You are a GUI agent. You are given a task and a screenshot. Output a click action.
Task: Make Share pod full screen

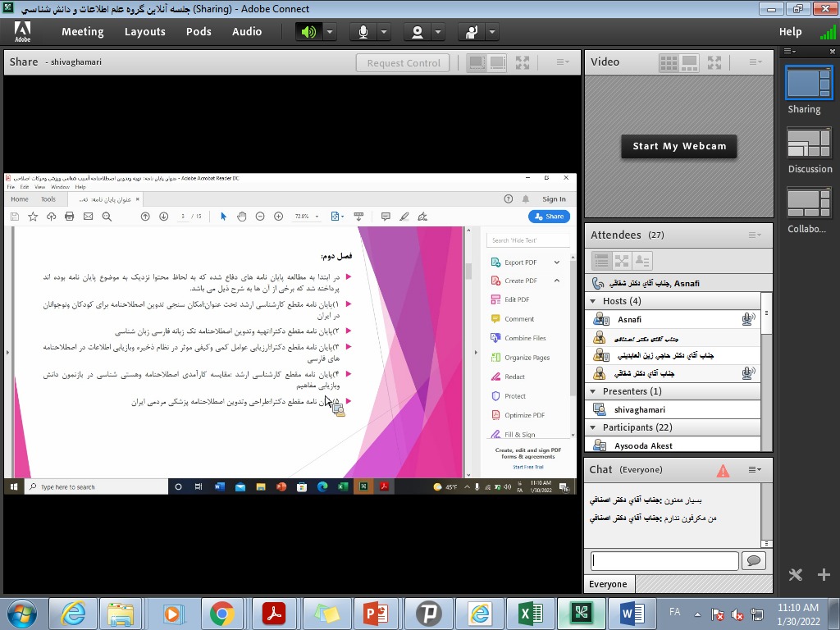[x=523, y=62]
